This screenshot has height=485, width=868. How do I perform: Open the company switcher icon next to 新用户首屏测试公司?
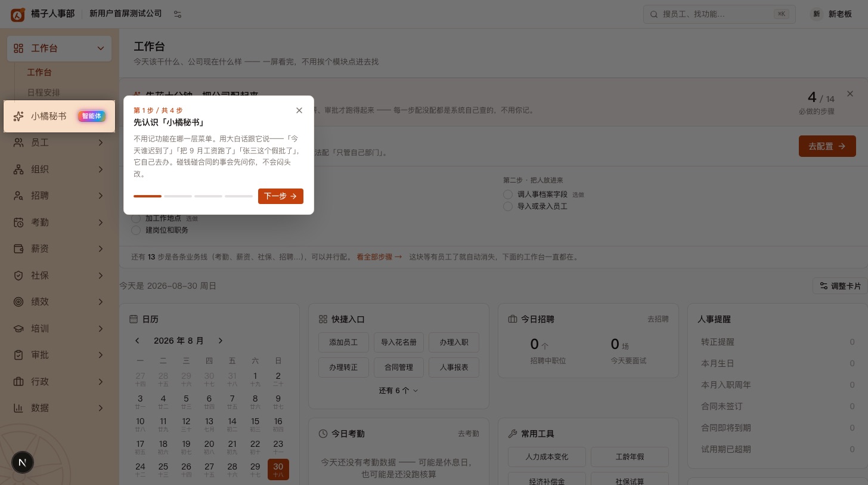click(x=178, y=14)
